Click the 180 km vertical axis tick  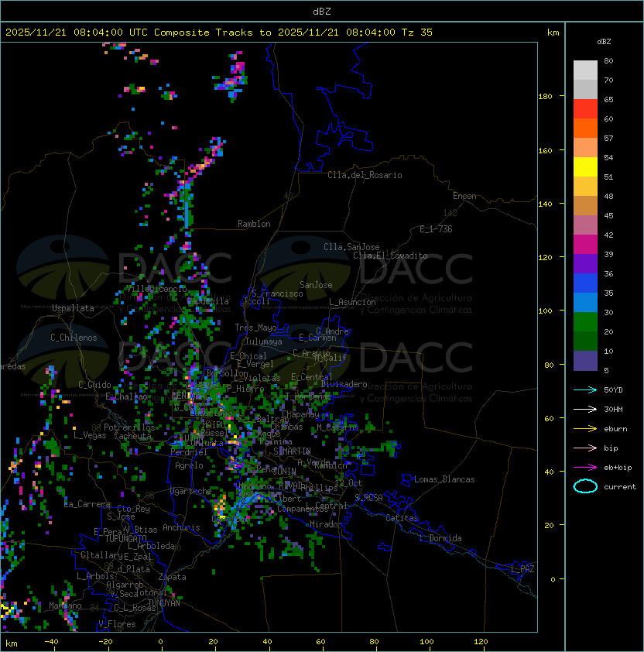545,97
